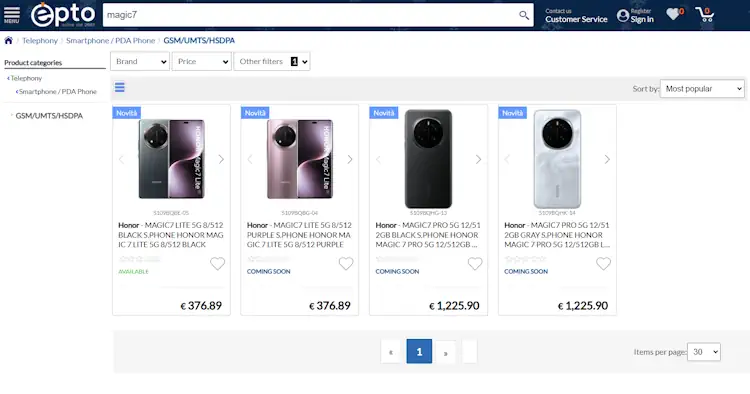Go to the home breadcrumb icon
750x394 pixels.
[9, 41]
